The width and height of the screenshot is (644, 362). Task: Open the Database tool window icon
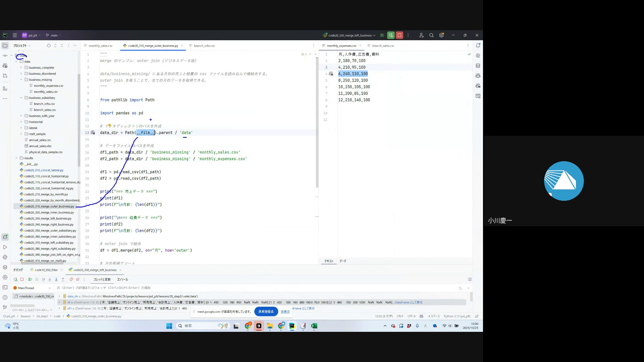(478, 66)
